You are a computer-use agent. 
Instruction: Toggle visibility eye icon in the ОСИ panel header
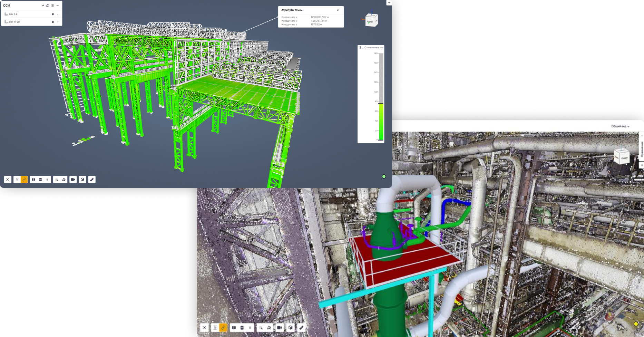(x=43, y=6)
